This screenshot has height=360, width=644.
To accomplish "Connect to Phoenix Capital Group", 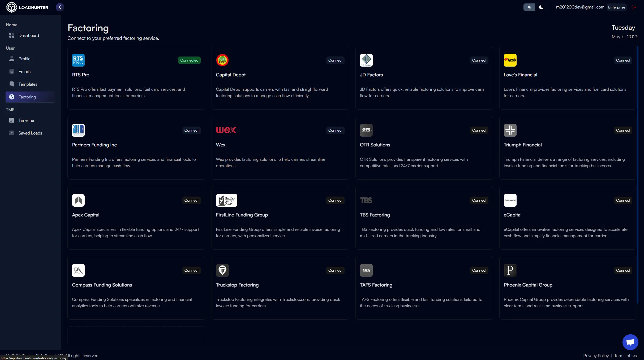I will 623,270.
